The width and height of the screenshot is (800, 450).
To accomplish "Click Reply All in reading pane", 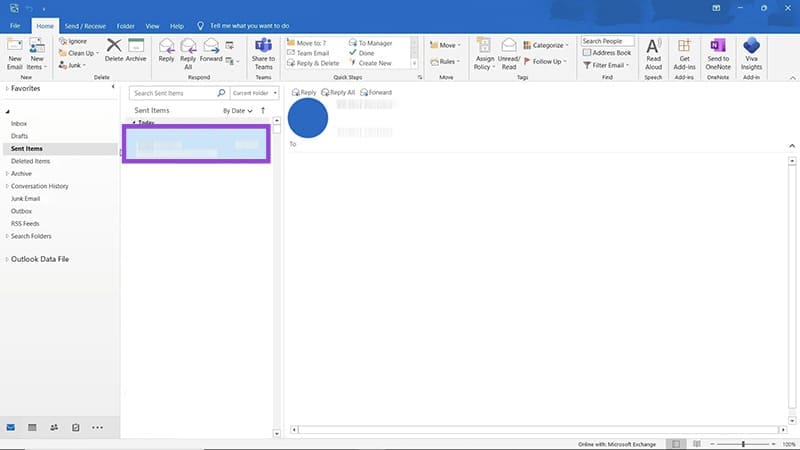I will pyautogui.click(x=338, y=92).
